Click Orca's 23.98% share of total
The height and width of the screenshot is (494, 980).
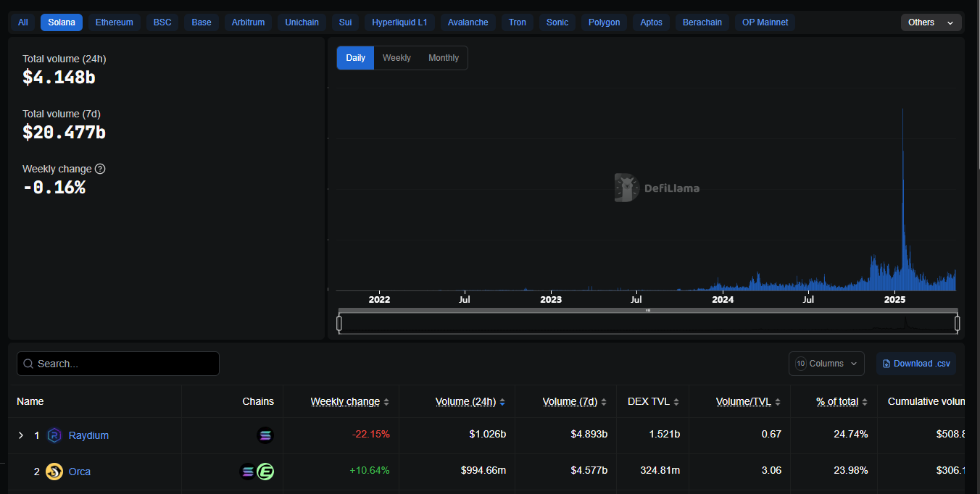coord(851,471)
